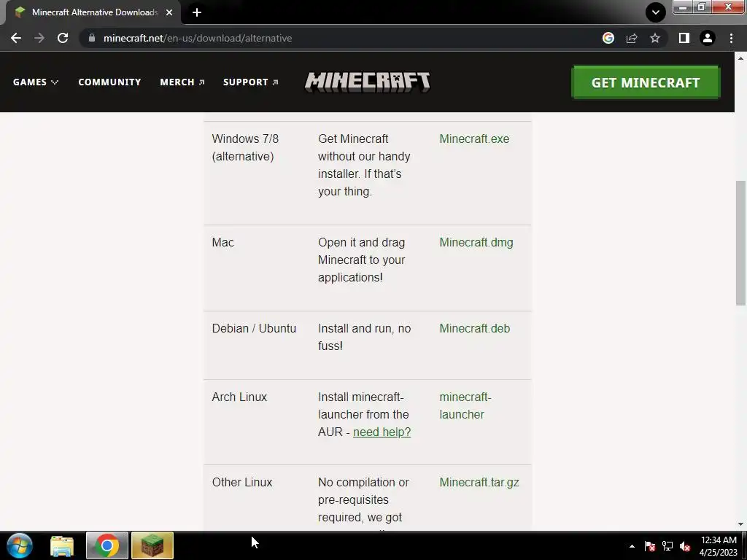This screenshot has width=747, height=560.
Task: Go back to the previous page
Action: pyautogui.click(x=16, y=38)
